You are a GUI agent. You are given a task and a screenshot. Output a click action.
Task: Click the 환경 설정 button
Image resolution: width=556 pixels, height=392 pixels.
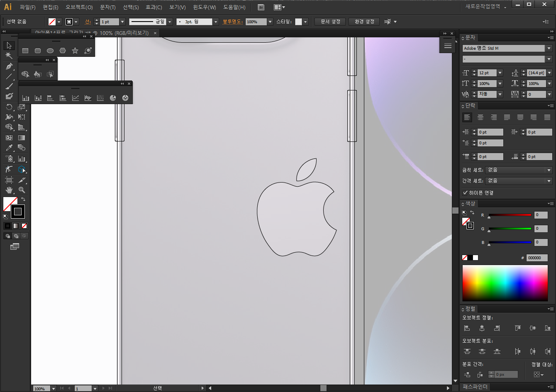coord(364,22)
